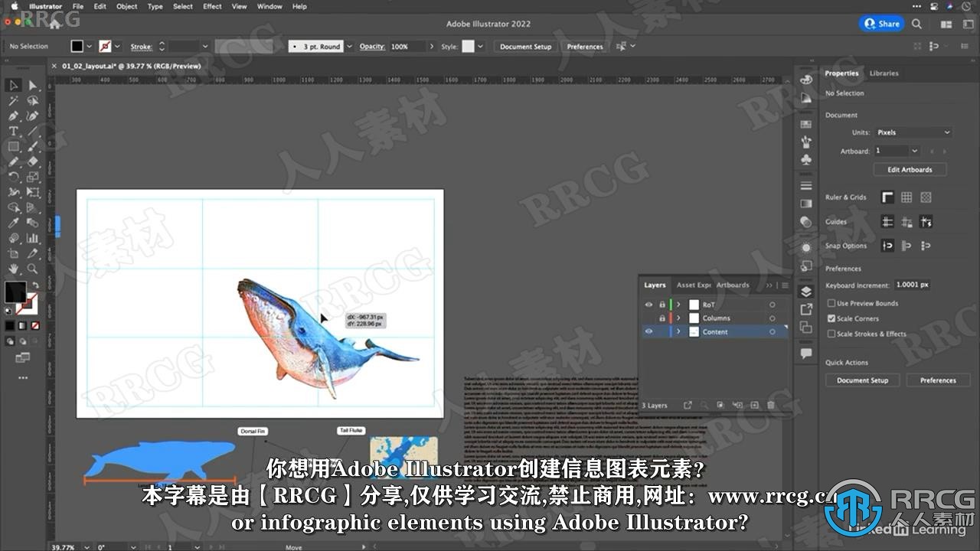This screenshot has height=551, width=980.
Task: Toggle visibility of Content layer
Action: 648,332
